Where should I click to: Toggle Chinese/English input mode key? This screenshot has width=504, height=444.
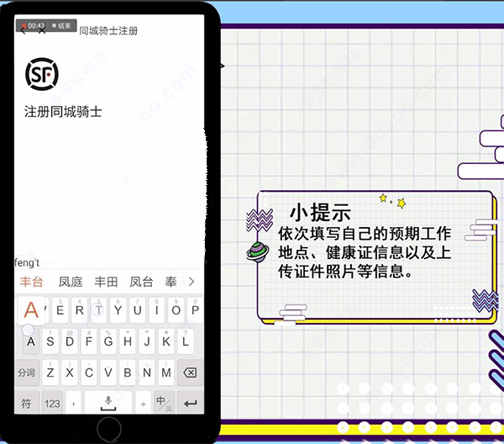(165, 403)
